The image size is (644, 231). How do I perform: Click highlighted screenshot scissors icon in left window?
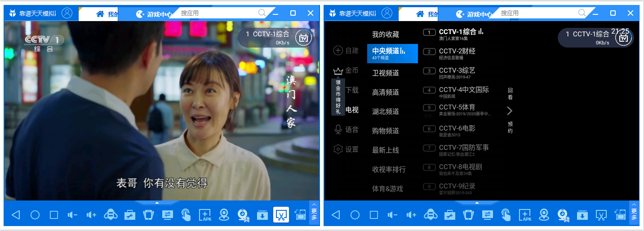[x=281, y=215]
